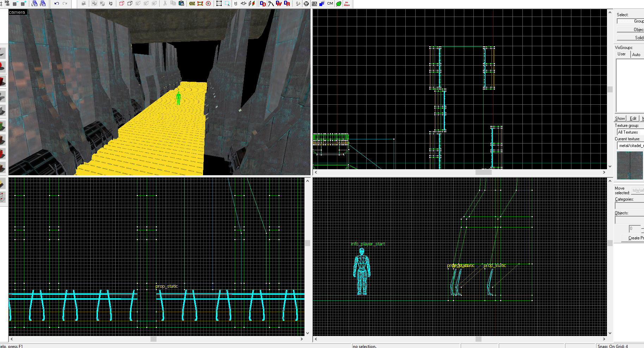
Task: Set selection mode to Groups
Action: click(630, 21)
